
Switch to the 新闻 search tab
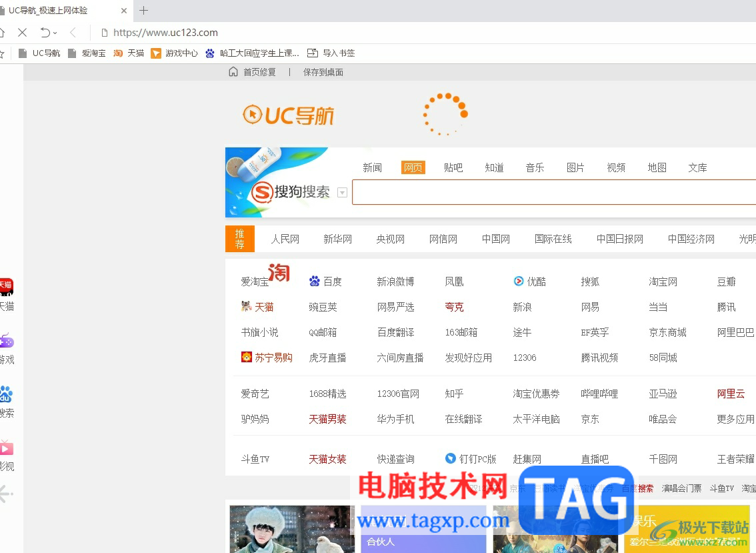tap(372, 167)
